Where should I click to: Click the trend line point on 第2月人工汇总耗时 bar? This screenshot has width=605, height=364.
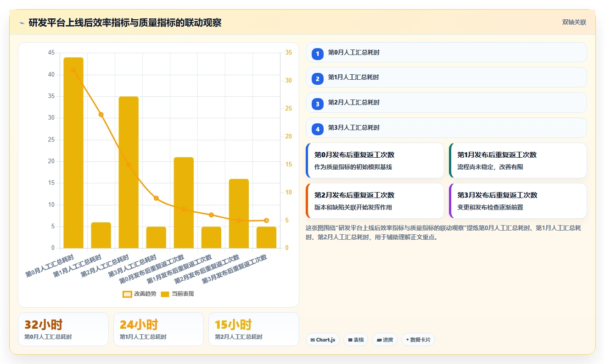pyautogui.click(x=129, y=165)
